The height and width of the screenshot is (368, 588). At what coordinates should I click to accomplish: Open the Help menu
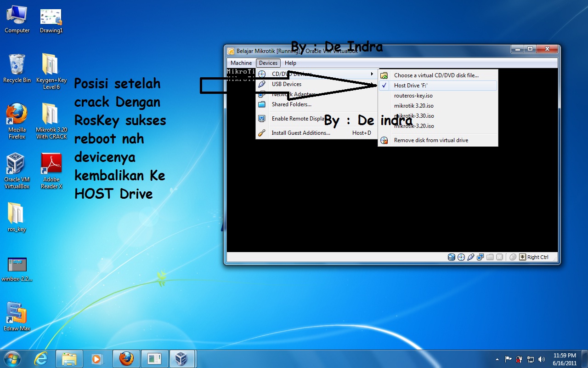pos(290,63)
